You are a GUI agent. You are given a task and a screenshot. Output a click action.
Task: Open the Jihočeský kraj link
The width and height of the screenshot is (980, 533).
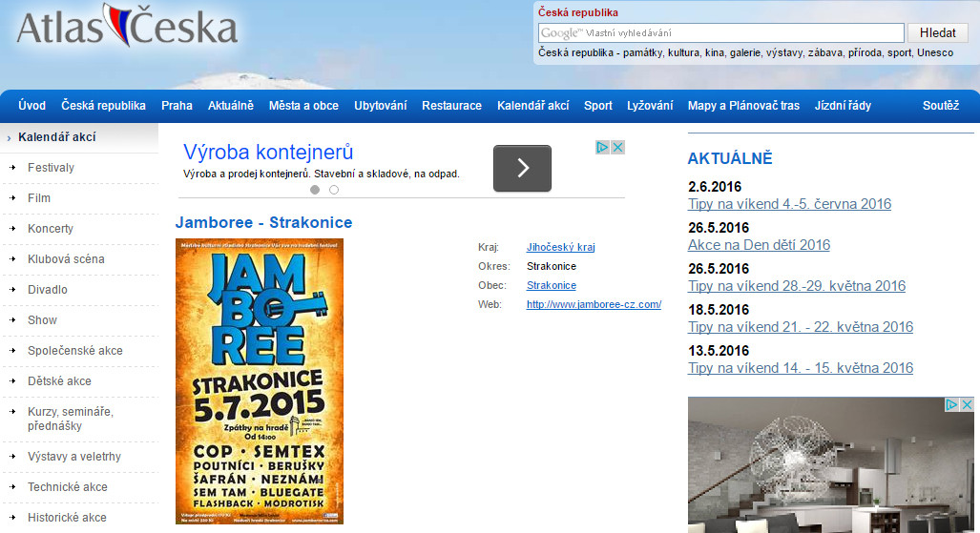pos(561,247)
